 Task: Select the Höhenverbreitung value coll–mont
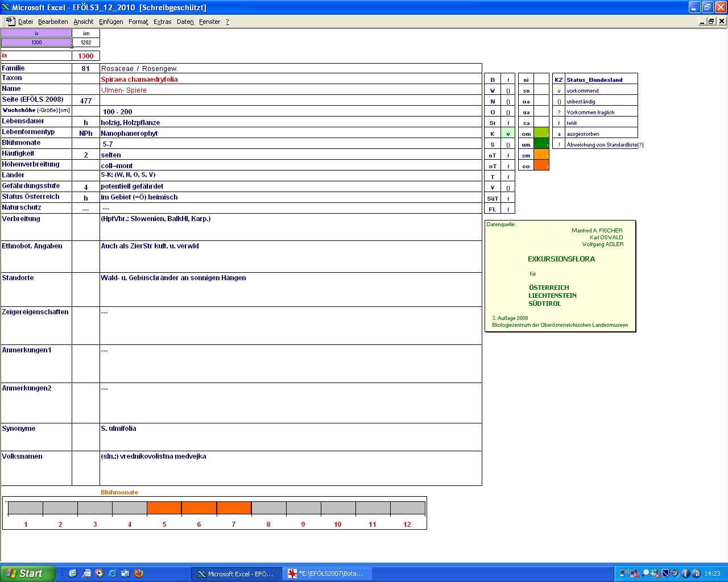(x=117, y=165)
